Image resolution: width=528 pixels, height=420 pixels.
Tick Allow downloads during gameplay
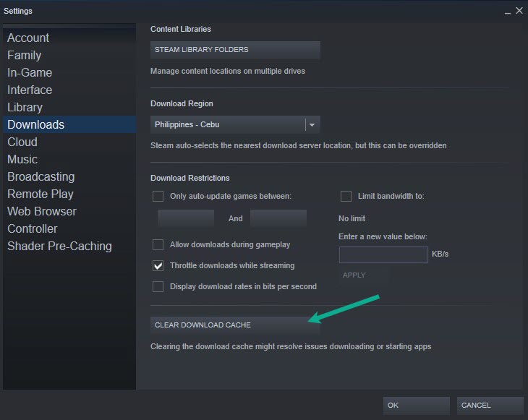pos(158,244)
